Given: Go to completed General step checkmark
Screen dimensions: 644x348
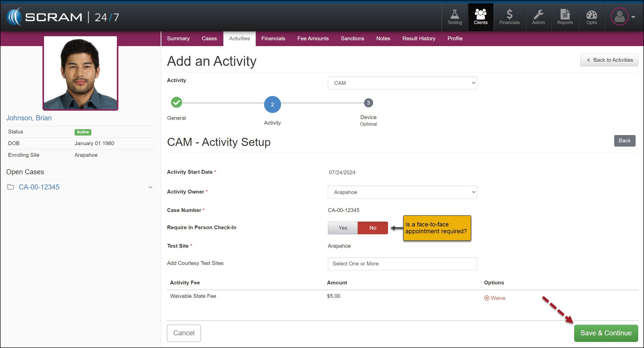Looking at the screenshot, I should coord(177,103).
